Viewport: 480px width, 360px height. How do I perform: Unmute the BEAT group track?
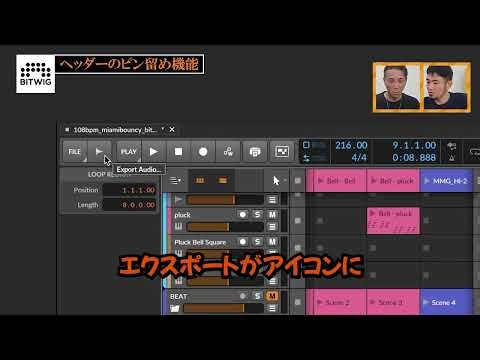click(272, 296)
